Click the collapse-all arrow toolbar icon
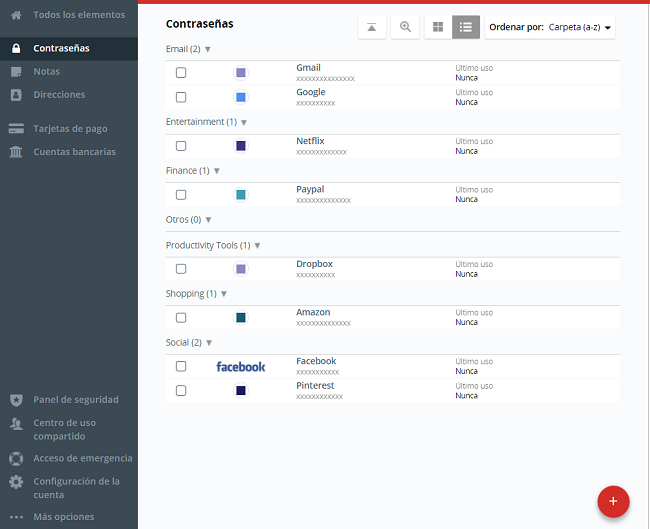 pos(372,27)
